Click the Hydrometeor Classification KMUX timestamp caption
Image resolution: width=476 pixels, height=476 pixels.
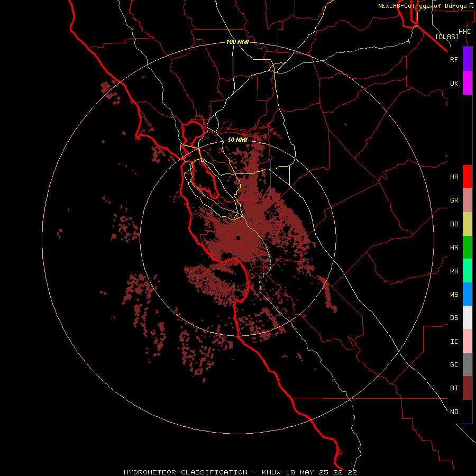(240, 472)
